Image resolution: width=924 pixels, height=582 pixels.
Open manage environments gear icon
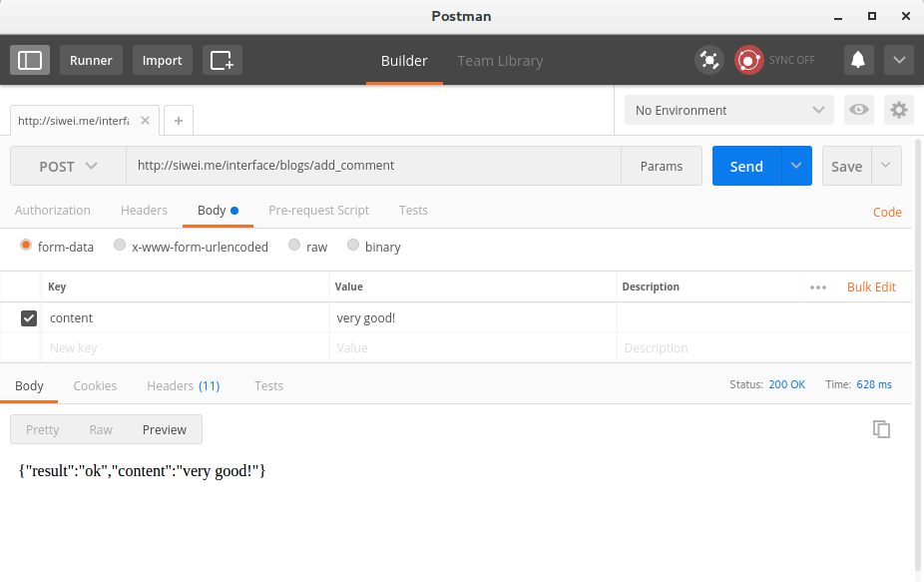(899, 110)
